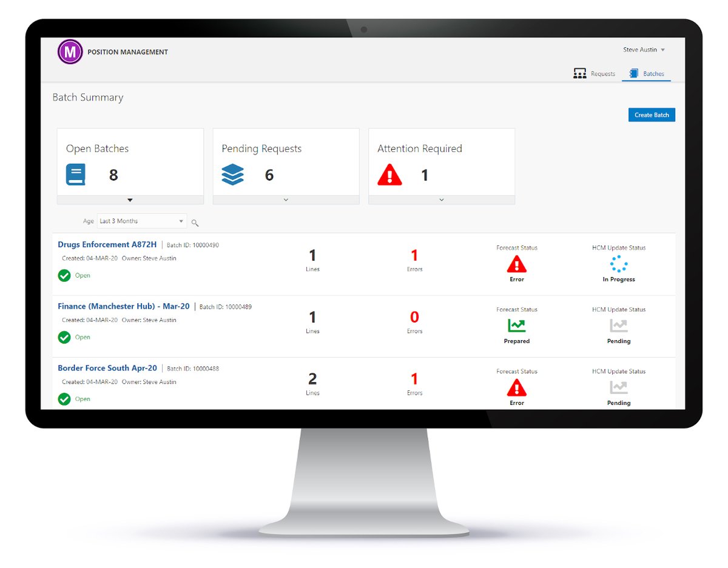Viewport: 728px width, 568px height.
Task: Click the search magnifier next to Age
Action: pyautogui.click(x=195, y=222)
